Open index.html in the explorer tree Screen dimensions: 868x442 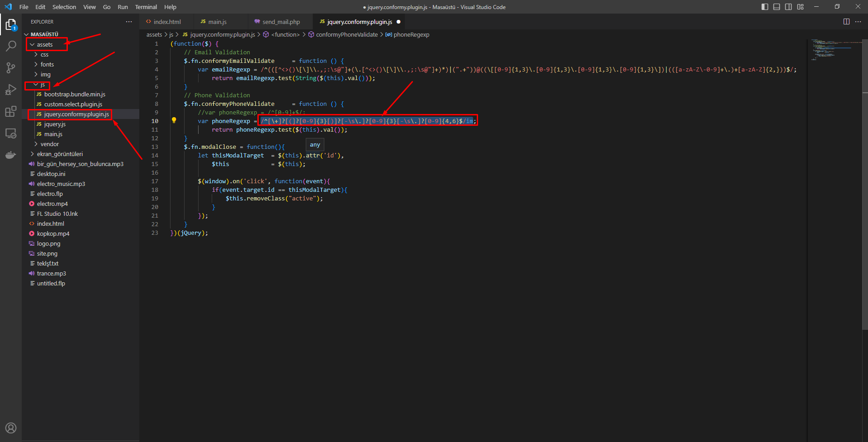click(51, 223)
